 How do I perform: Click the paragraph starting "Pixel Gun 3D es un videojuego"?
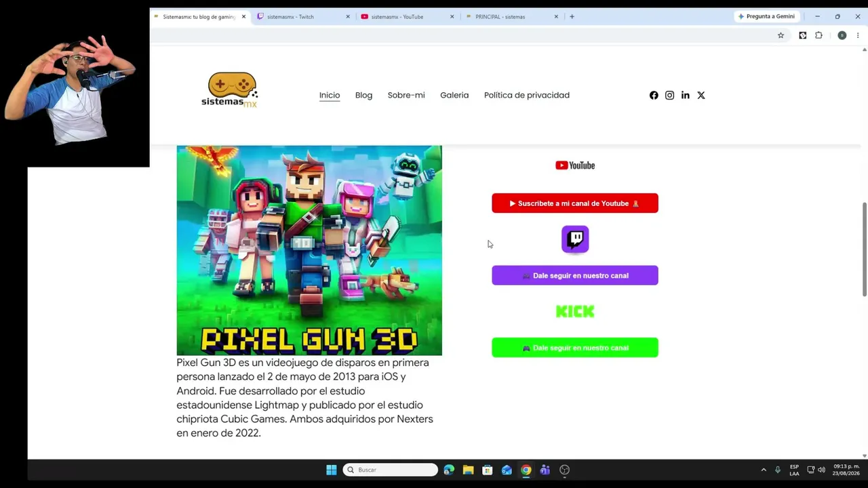(305, 398)
